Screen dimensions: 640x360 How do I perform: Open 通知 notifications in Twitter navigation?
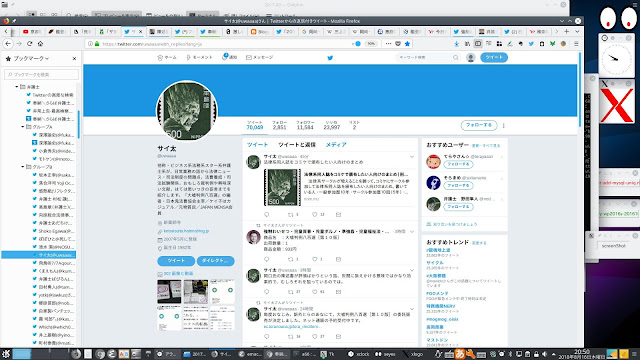coord(230,58)
